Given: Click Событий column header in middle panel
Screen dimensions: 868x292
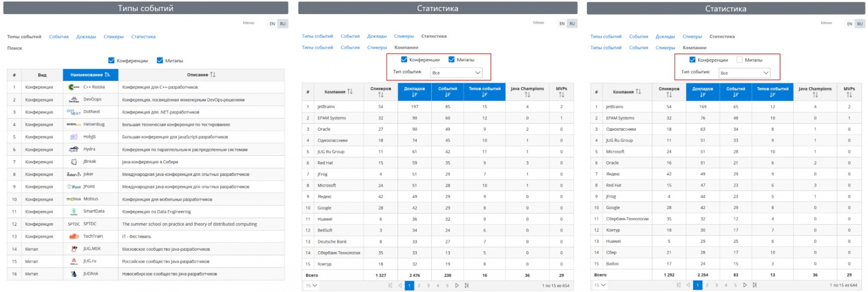Looking at the screenshot, I should [x=448, y=91].
